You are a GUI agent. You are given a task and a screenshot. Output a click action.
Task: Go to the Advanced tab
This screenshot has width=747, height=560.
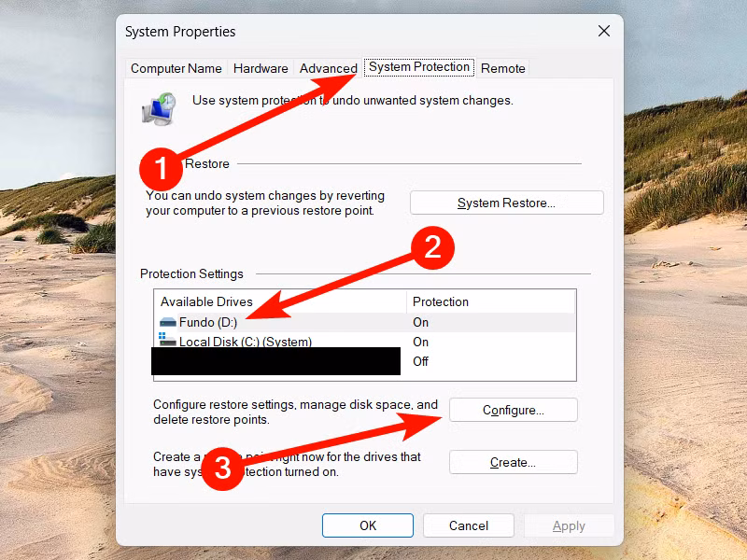[x=328, y=68]
